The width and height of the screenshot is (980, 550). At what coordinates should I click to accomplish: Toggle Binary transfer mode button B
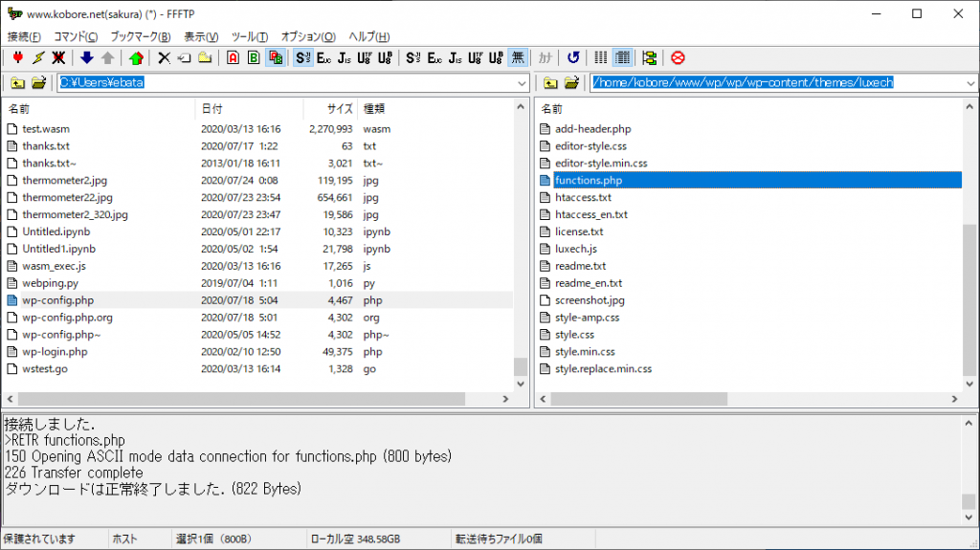point(254,58)
